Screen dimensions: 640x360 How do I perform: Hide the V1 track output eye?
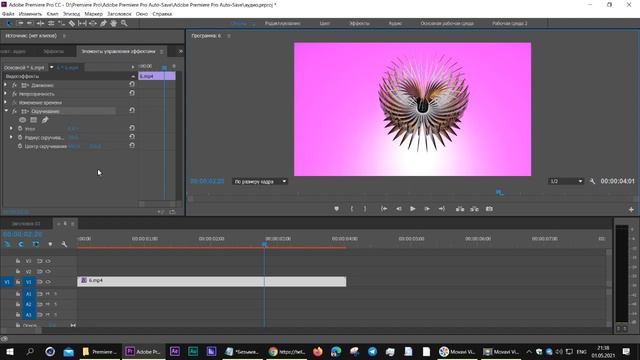pos(48,282)
